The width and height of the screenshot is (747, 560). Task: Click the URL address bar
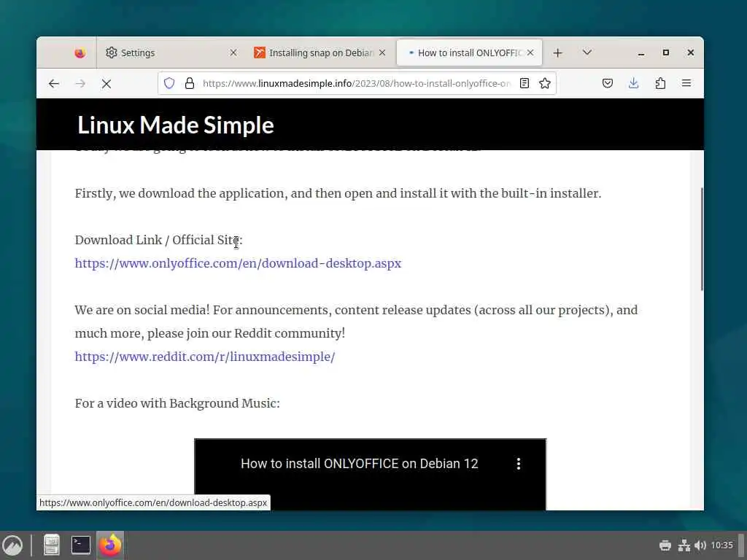(356, 83)
